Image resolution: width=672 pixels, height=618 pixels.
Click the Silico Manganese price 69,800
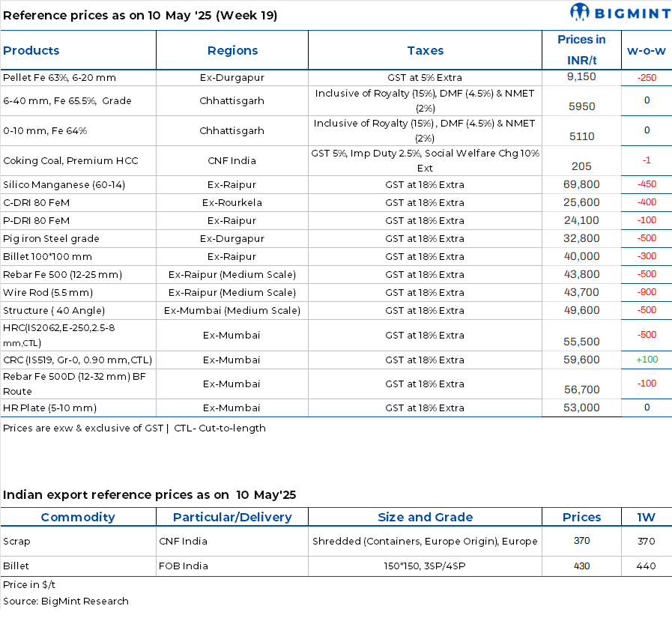click(581, 184)
